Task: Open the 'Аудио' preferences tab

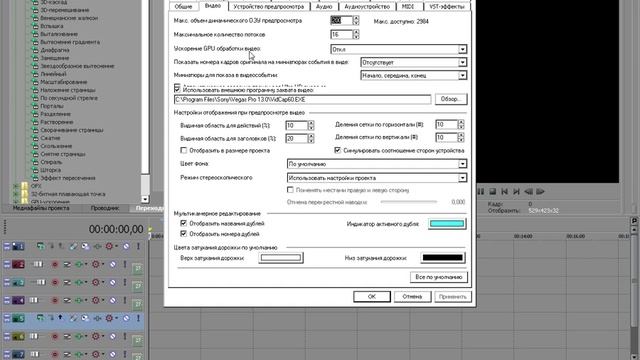Action: click(x=324, y=7)
